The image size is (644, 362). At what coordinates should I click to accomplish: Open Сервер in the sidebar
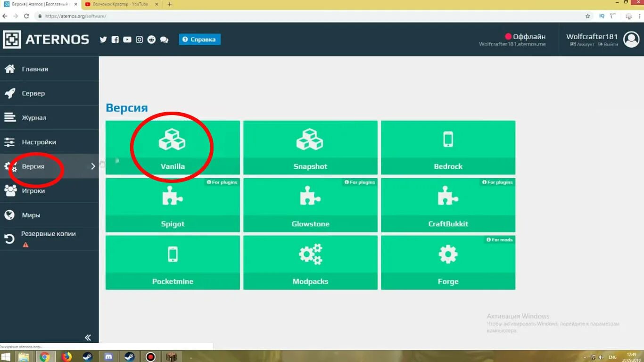coord(49,93)
